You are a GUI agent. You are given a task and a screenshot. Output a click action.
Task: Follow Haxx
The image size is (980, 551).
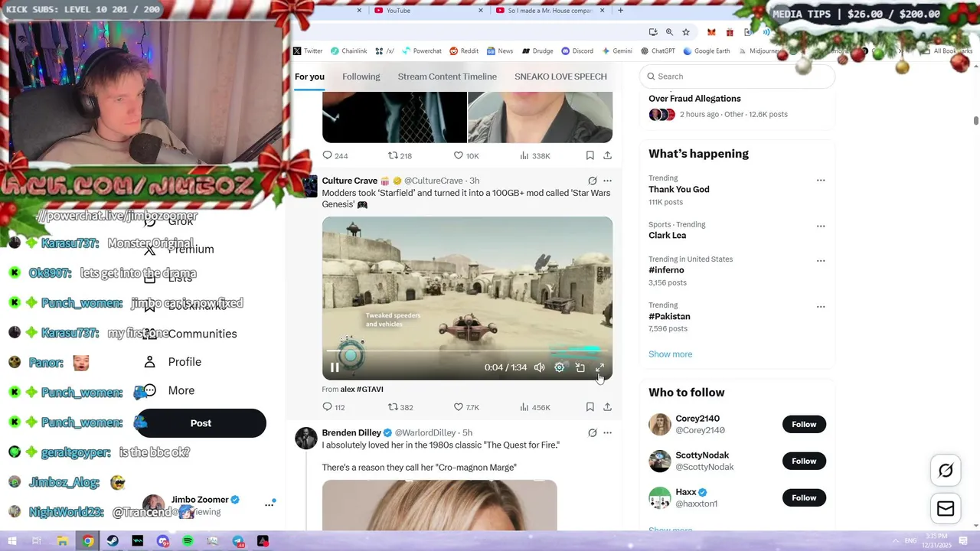[804, 497]
